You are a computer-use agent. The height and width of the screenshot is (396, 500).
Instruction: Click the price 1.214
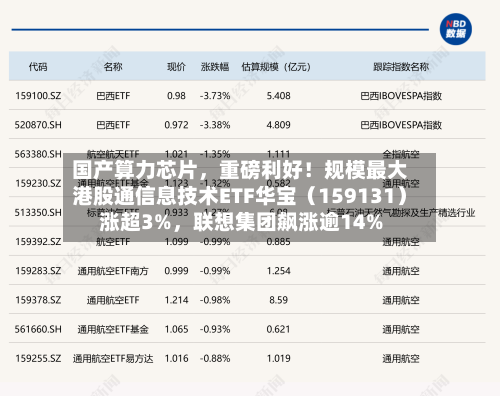point(176,300)
